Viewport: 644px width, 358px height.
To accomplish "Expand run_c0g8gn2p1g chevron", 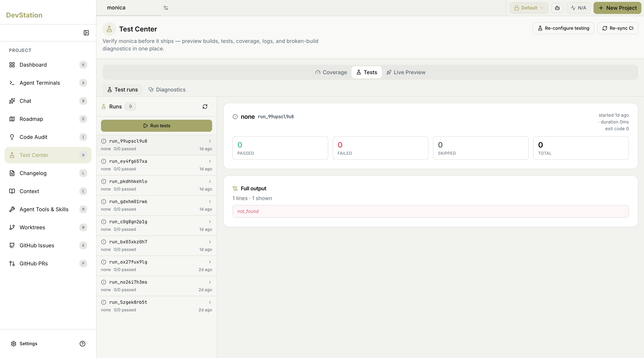I will point(210,222).
